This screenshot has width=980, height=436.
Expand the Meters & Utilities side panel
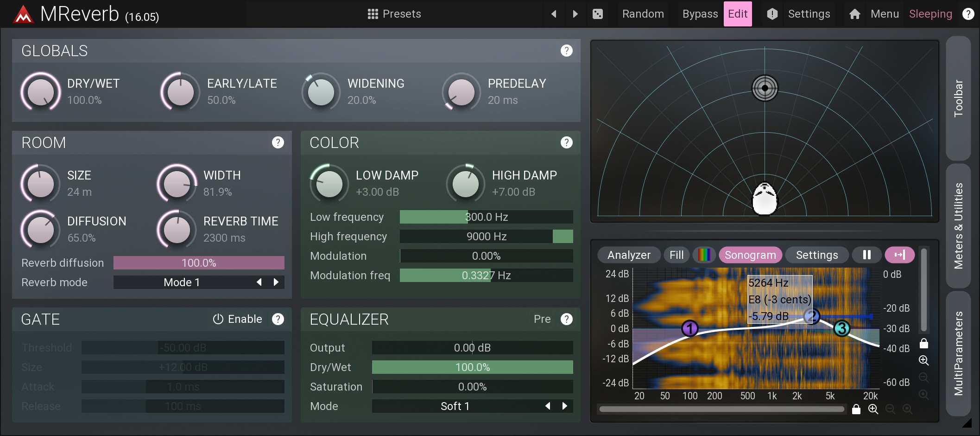click(958, 226)
